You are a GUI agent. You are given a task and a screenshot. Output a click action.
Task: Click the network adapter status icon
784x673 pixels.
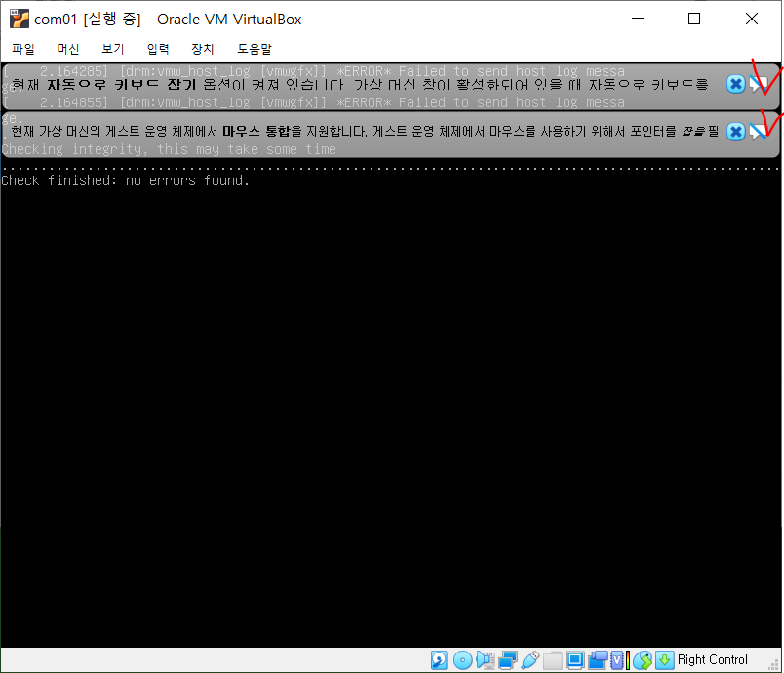point(508,660)
